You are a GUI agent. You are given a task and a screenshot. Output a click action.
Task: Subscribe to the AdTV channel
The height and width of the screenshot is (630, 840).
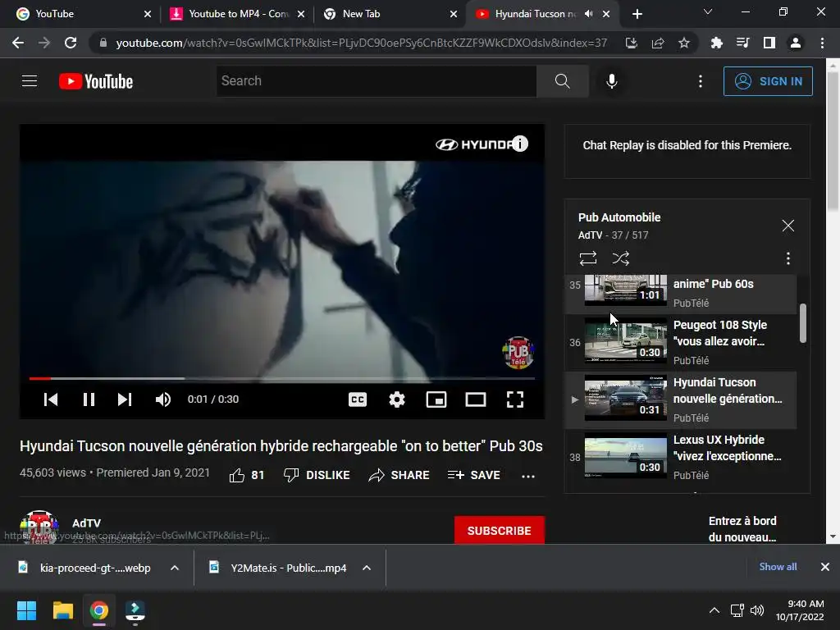500,531
